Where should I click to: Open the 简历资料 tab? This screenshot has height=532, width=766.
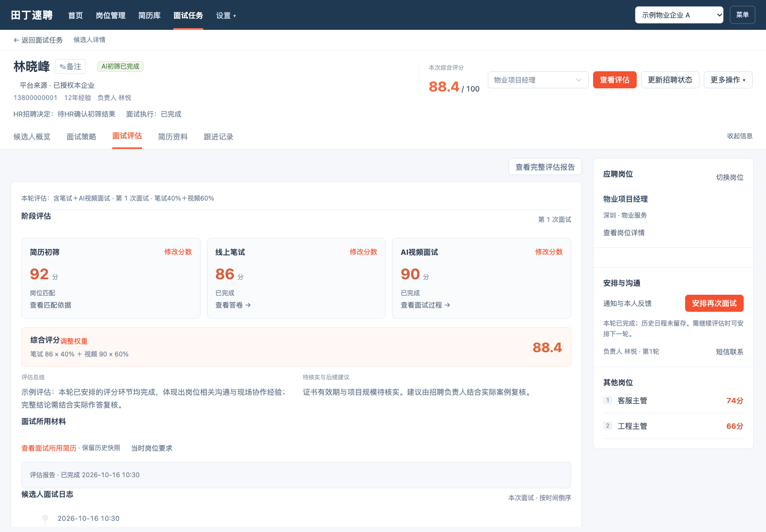173,137
